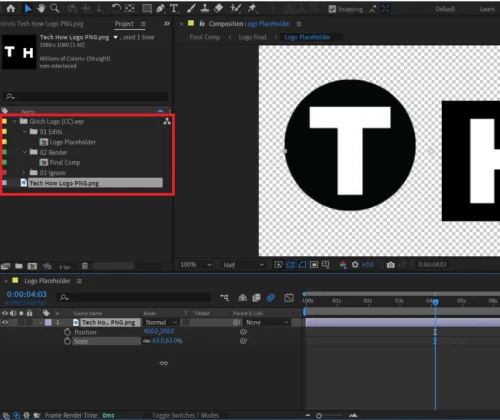Toggle the lock icon beside Composition tab

coord(202,23)
